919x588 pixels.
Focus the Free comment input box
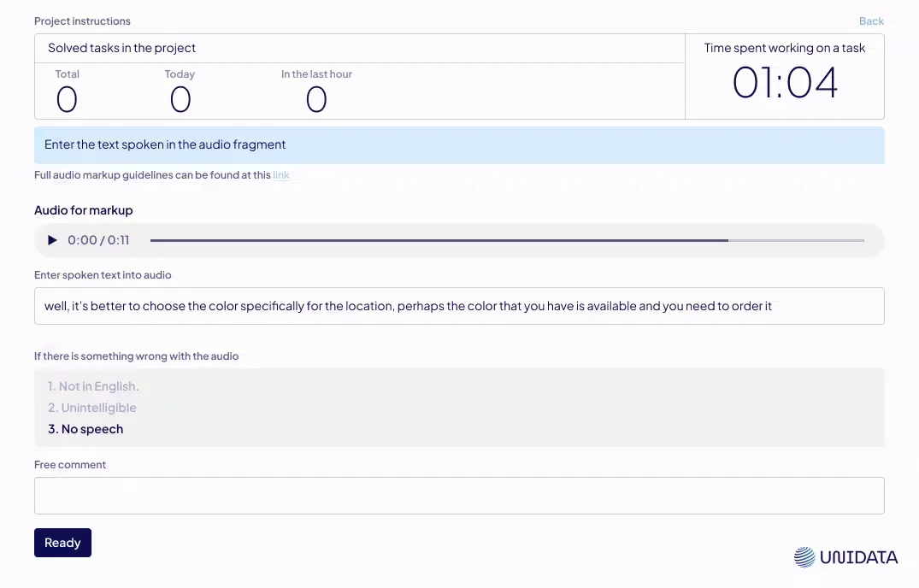point(459,496)
